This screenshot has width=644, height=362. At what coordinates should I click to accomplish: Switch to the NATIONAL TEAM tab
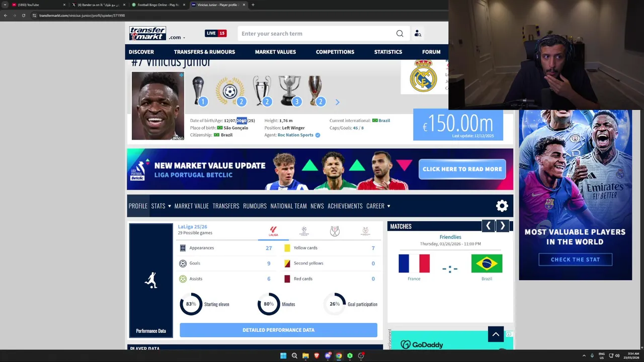288,206
